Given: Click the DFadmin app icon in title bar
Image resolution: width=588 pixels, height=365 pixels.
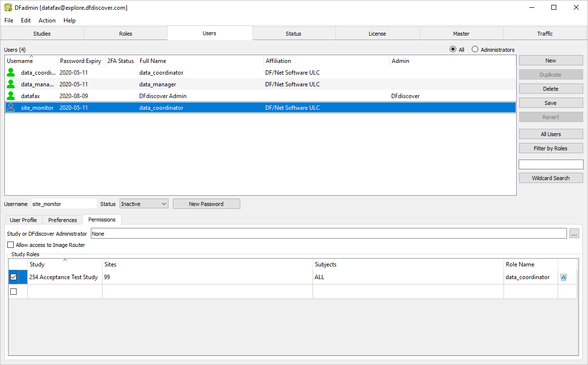Looking at the screenshot, I should click(8, 8).
